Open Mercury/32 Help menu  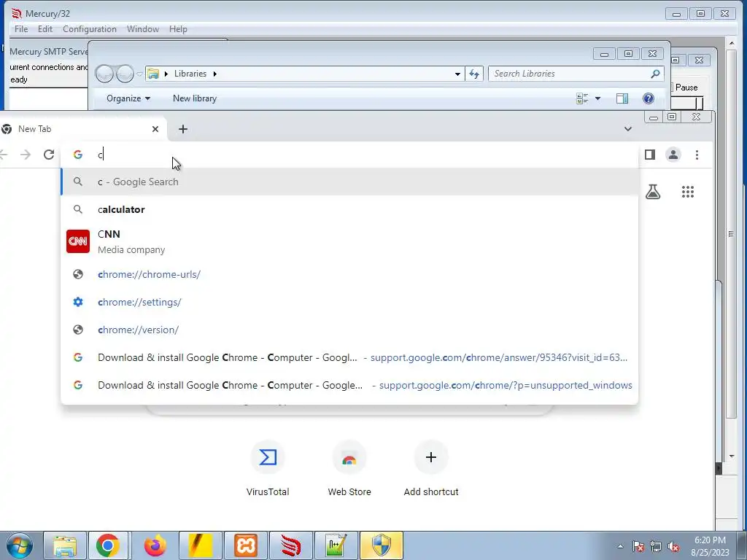point(178,29)
